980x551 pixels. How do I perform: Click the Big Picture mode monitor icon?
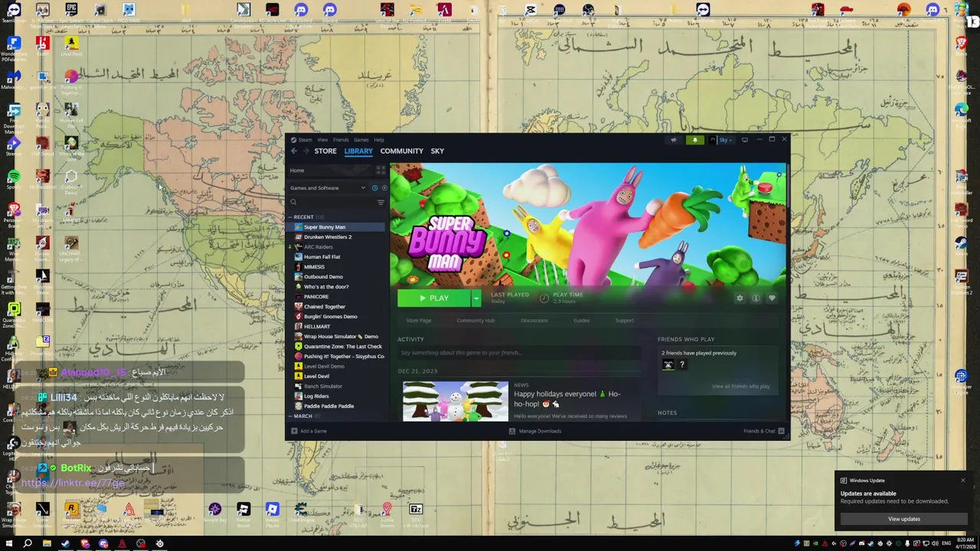coord(745,140)
